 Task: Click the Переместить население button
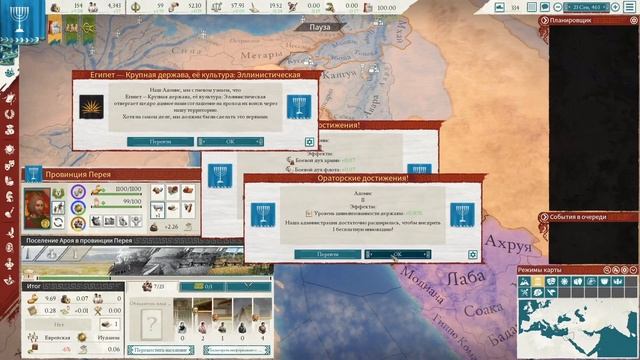pos(160,350)
